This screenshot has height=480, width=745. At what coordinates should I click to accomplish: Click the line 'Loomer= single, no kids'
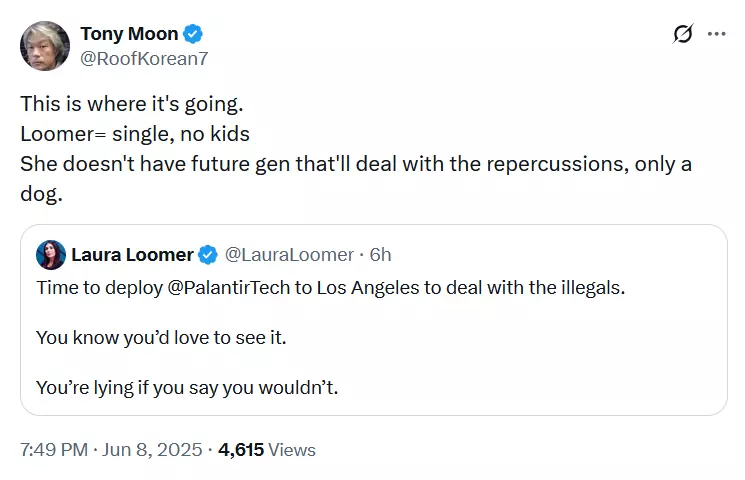[135, 134]
